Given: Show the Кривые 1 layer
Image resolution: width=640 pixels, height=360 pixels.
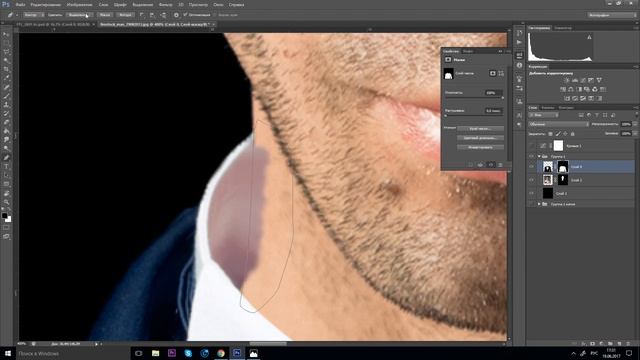Looking at the screenshot, I should tap(531, 146).
